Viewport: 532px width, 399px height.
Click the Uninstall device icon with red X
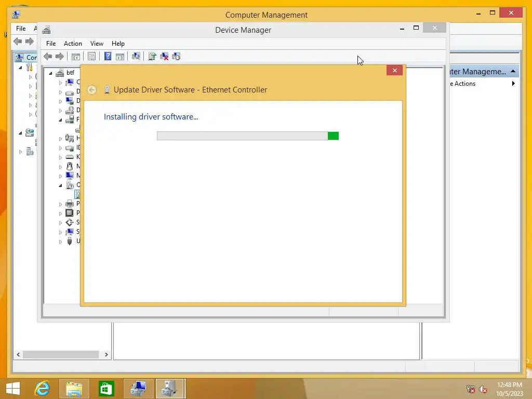164,56
